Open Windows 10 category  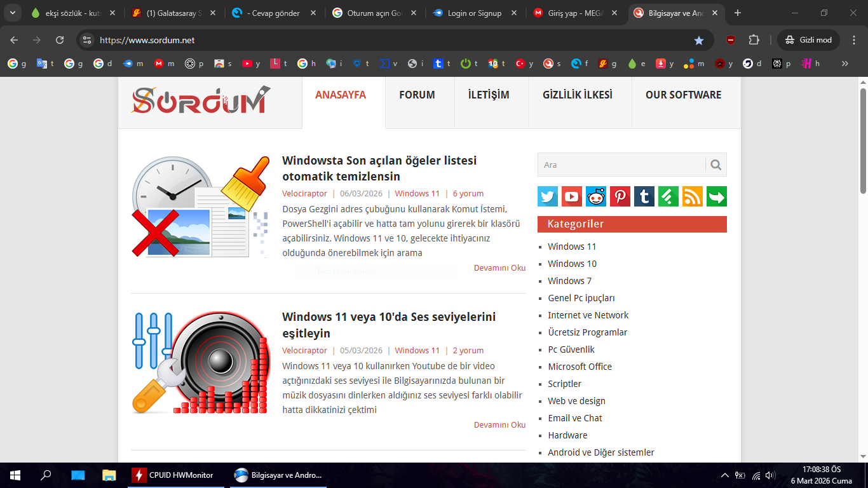click(573, 264)
